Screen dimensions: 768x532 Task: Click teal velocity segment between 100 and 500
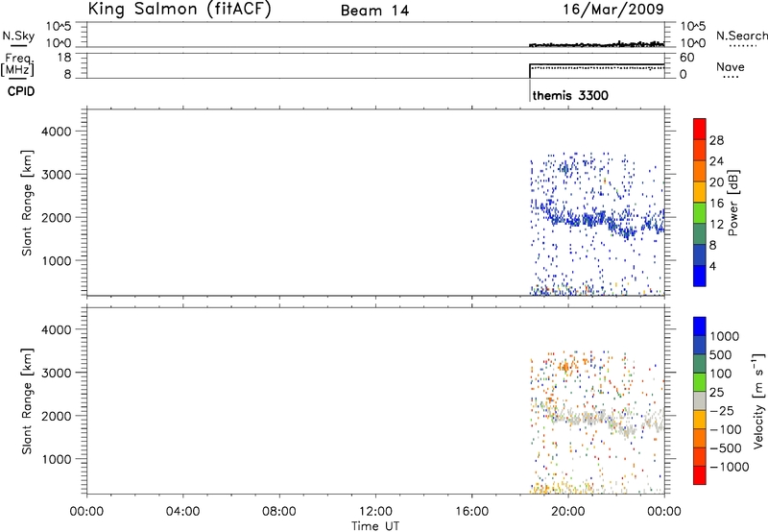(x=700, y=364)
